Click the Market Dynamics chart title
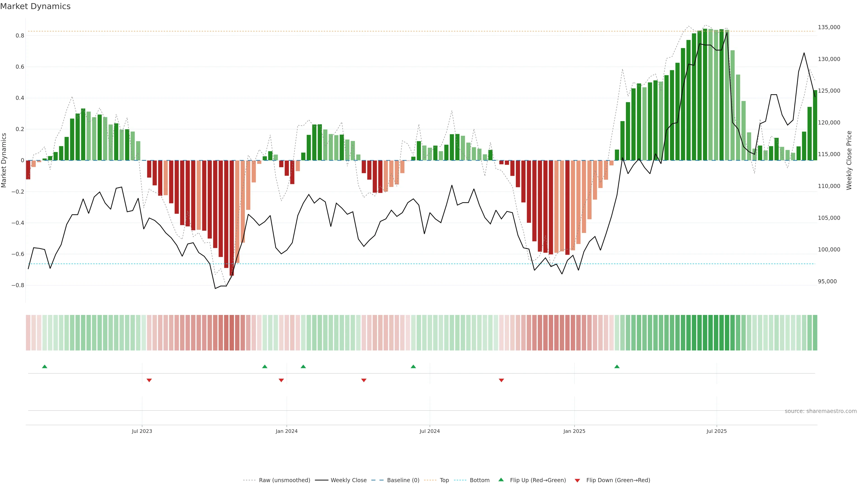This screenshot has height=488, width=868. (x=35, y=6)
